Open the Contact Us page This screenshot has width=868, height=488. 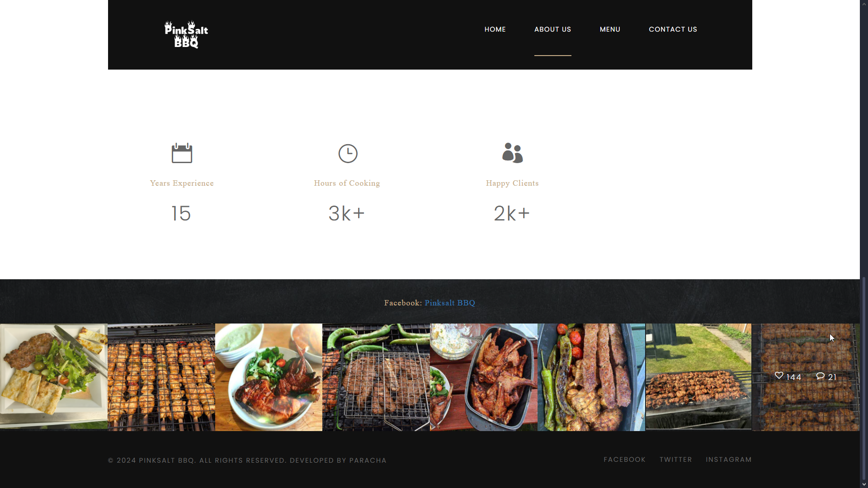[673, 29]
